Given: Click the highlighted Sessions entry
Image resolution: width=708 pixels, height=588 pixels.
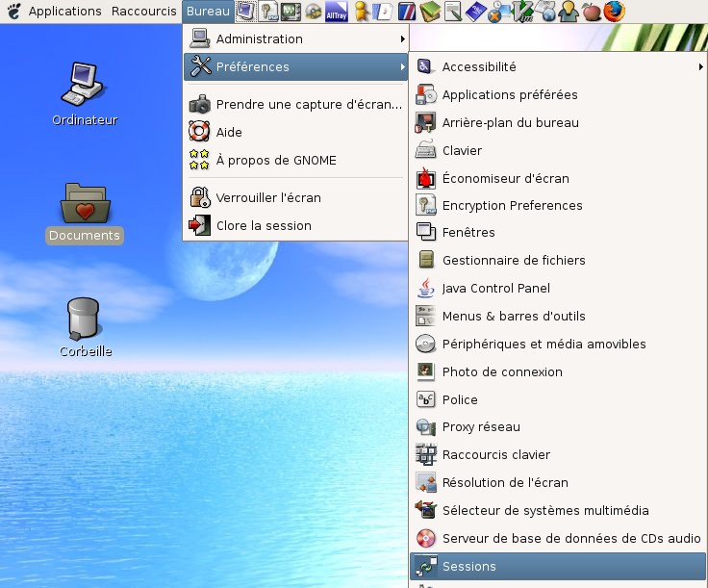Looking at the screenshot, I should pos(558,566).
